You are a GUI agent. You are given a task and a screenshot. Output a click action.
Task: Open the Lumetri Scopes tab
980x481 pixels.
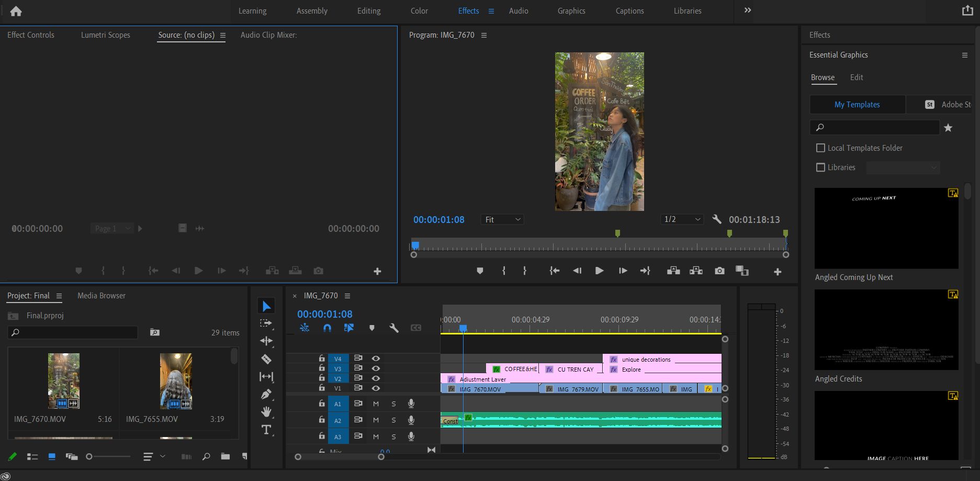pyautogui.click(x=106, y=35)
